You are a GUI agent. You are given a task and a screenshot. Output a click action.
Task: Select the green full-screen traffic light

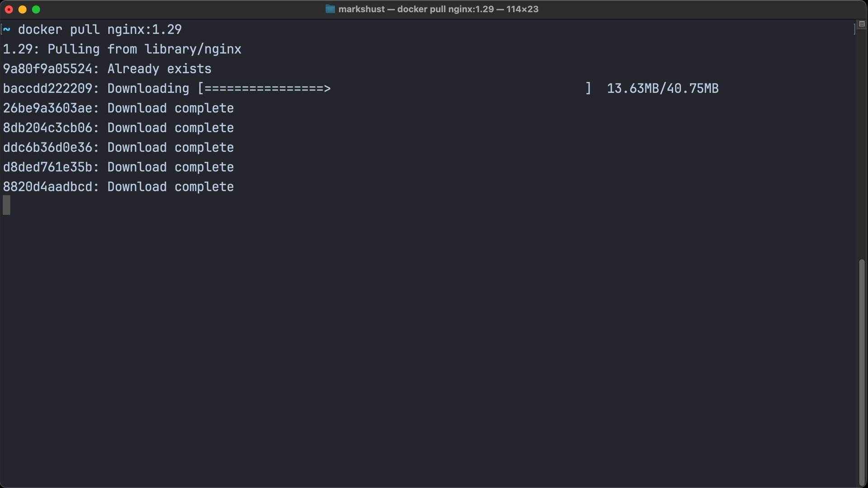[x=36, y=9]
